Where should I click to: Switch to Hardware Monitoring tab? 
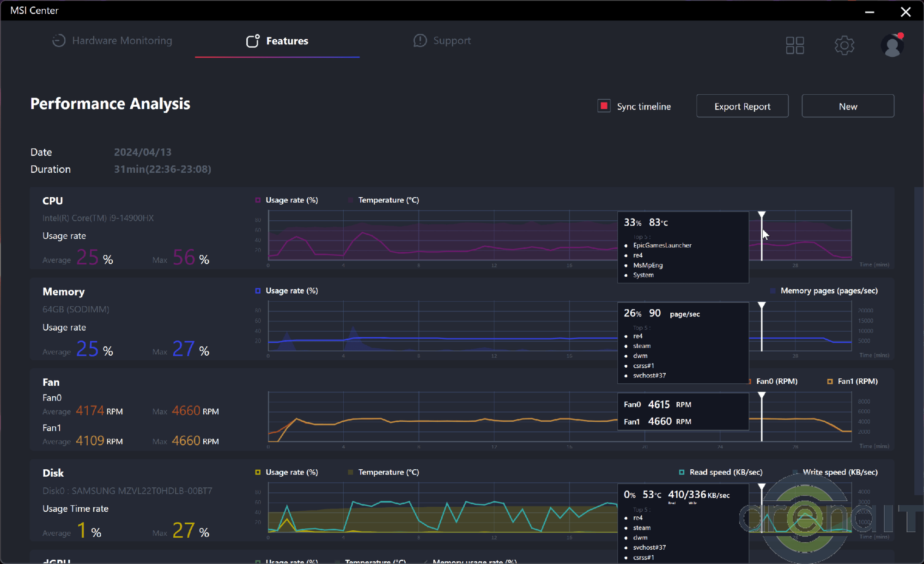click(122, 41)
